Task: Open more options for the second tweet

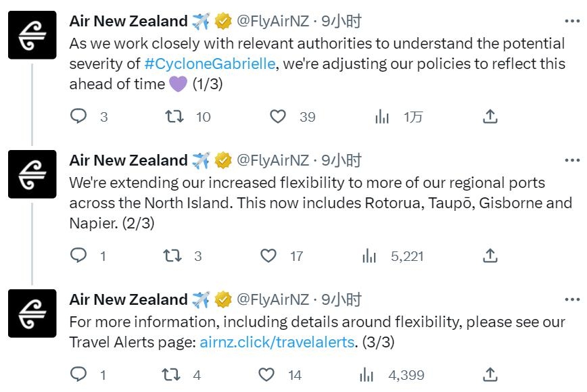Action: pyautogui.click(x=572, y=161)
